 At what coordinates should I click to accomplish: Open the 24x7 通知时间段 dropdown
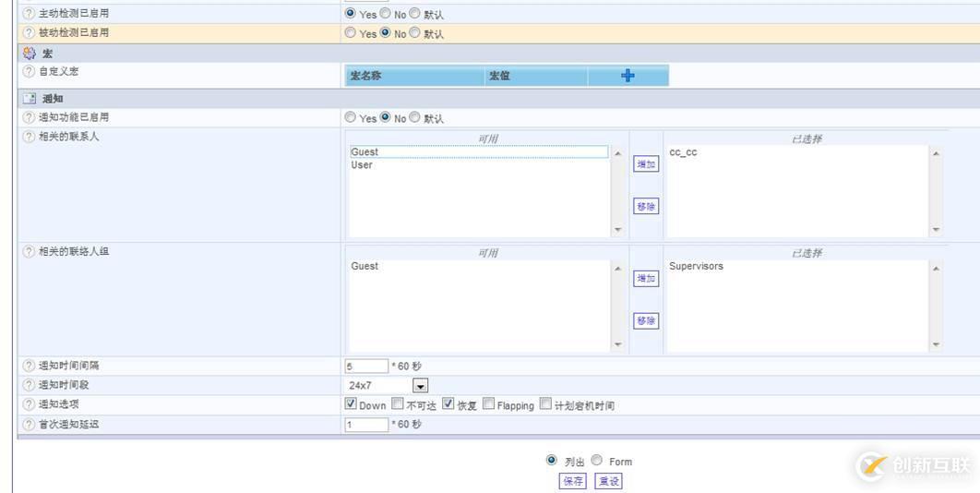point(421,385)
